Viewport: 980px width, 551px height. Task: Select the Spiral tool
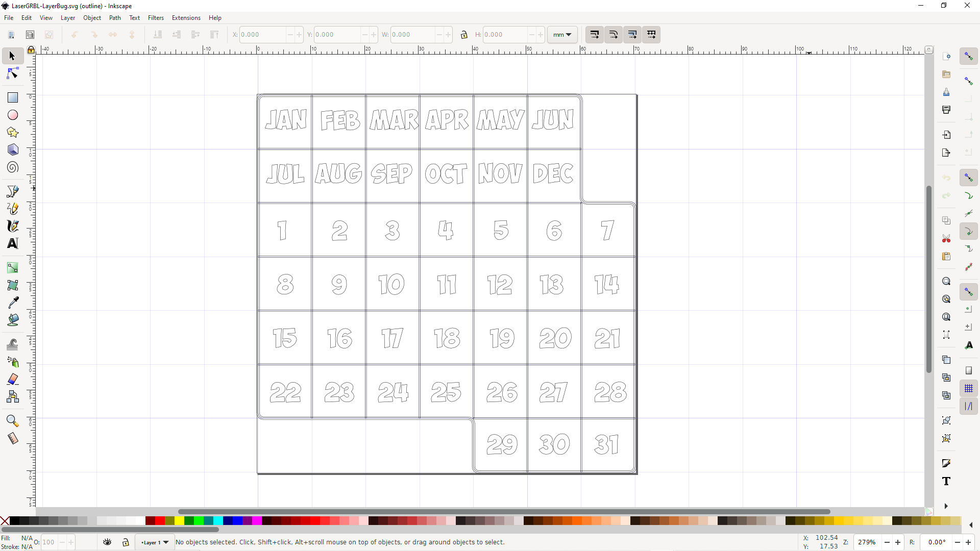click(x=13, y=167)
